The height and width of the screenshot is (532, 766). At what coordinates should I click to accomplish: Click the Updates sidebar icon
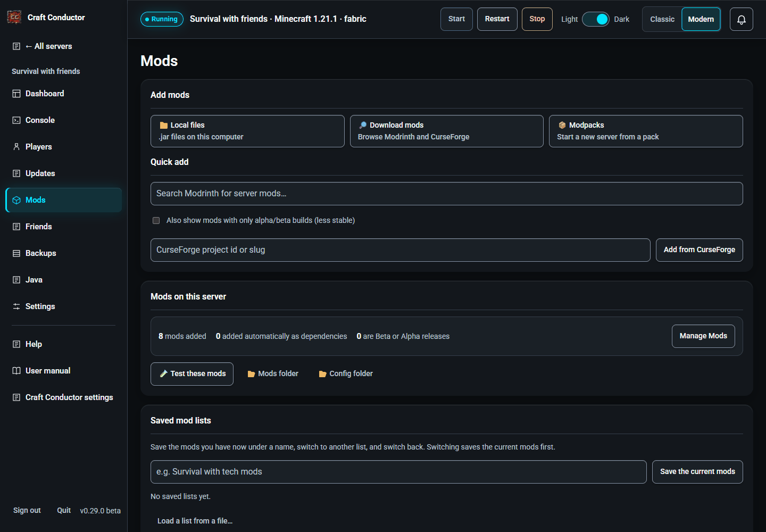(x=16, y=173)
